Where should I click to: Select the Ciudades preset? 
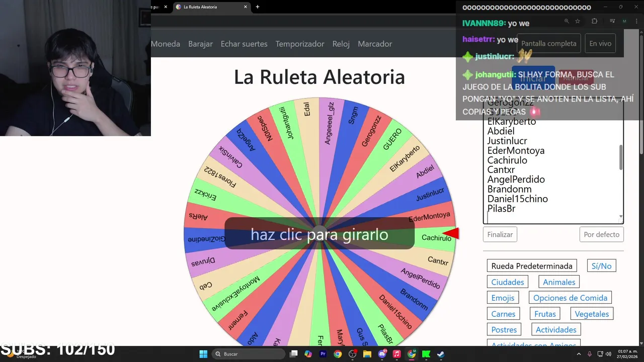click(x=508, y=282)
